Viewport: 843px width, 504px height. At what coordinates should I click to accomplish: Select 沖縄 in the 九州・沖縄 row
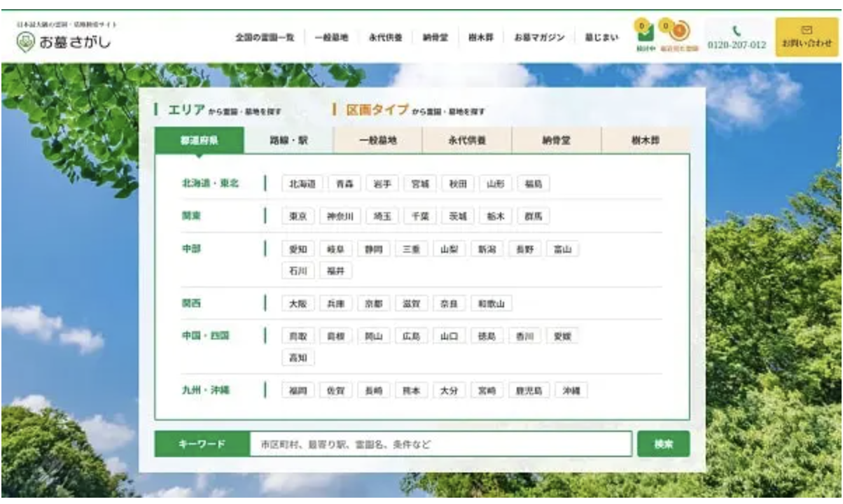[x=571, y=391]
